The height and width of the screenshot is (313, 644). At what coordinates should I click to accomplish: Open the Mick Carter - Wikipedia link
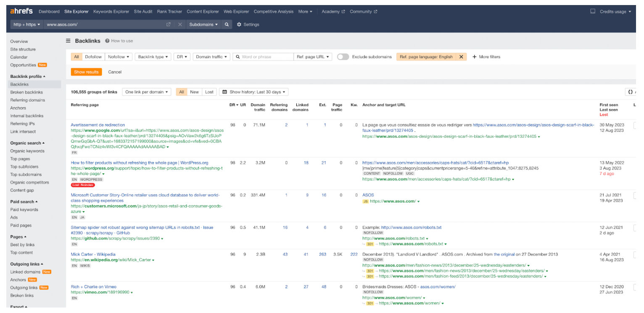pyautogui.click(x=93, y=254)
